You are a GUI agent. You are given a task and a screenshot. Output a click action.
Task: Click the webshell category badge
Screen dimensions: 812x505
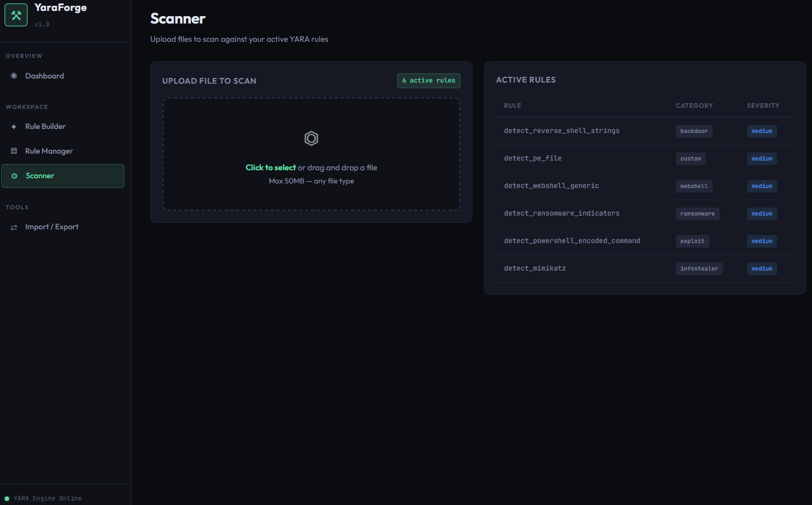point(694,186)
